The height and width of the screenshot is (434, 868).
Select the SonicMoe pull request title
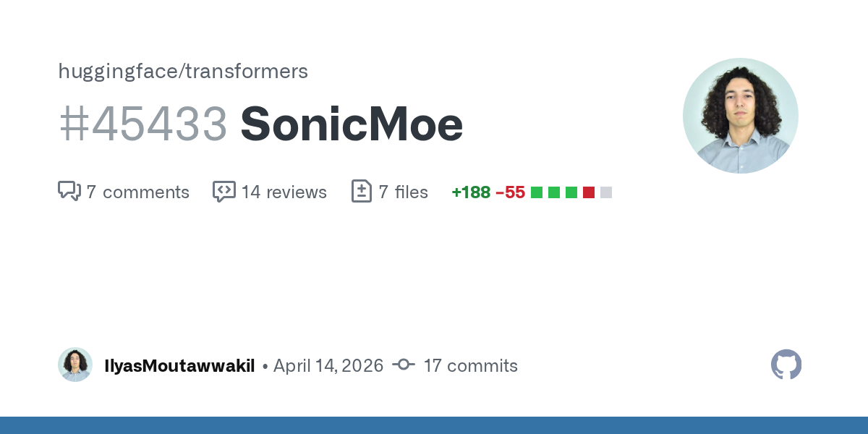point(352,124)
